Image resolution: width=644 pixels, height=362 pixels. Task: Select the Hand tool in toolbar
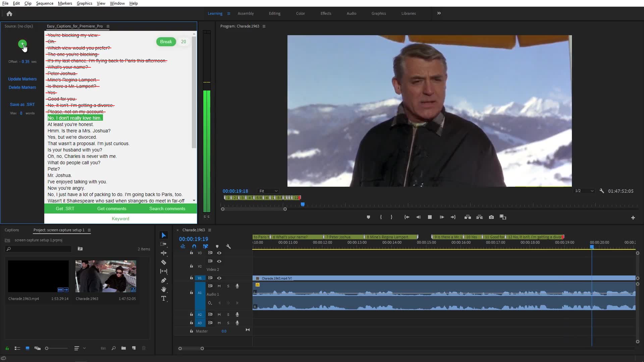click(x=164, y=289)
